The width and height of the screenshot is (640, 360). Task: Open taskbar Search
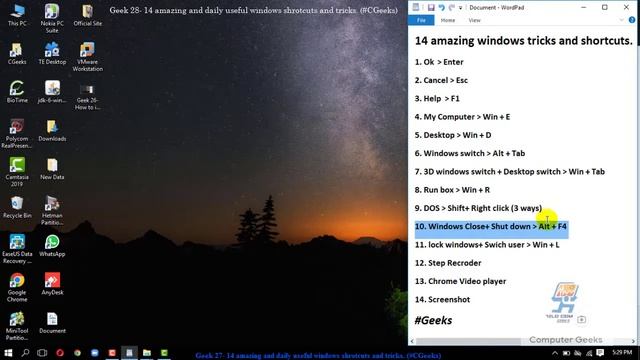[25, 353]
